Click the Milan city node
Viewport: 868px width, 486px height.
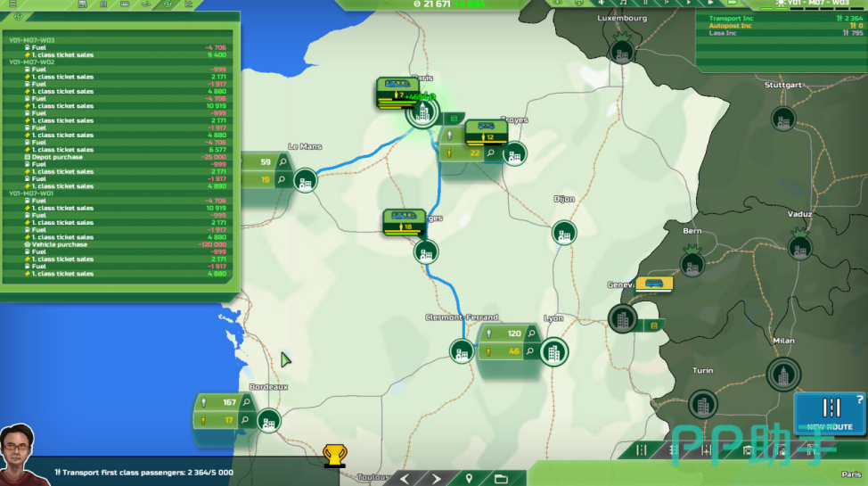(783, 375)
